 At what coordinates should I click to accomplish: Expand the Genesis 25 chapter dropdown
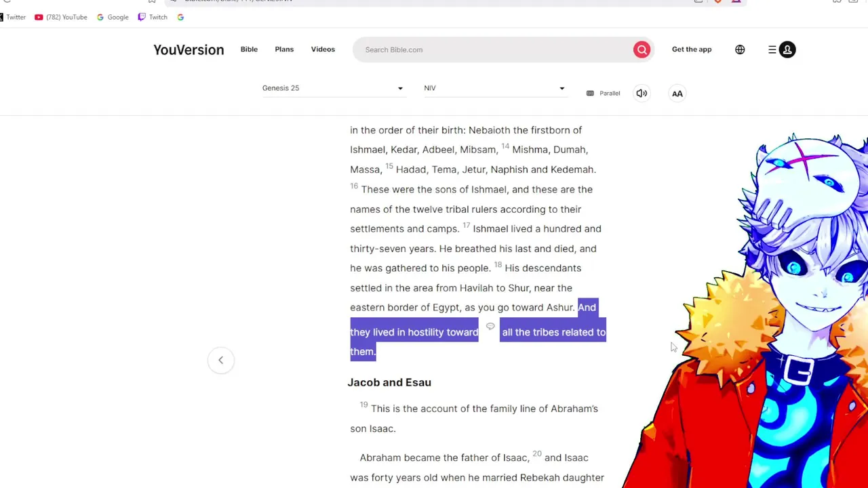click(333, 88)
